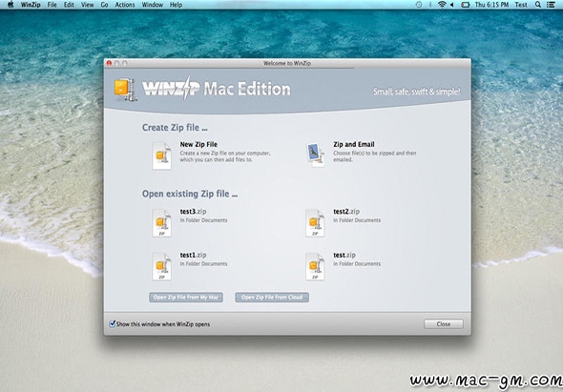Open the Edit menu
Viewport: 563px width, 392px height.
point(69,5)
